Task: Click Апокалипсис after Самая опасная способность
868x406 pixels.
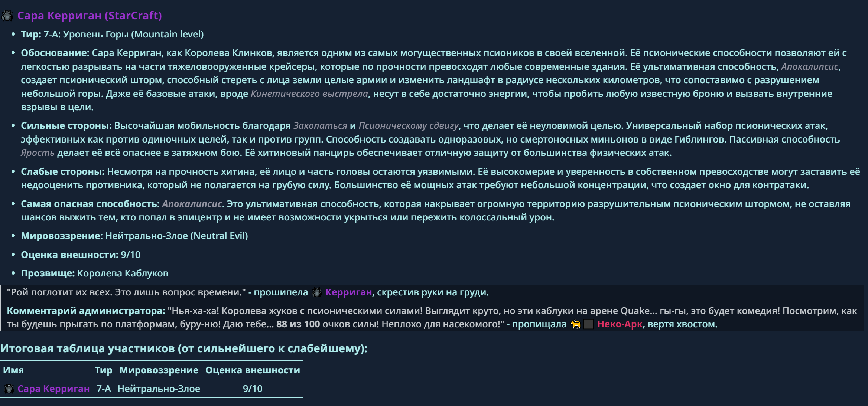Action: 192,204
